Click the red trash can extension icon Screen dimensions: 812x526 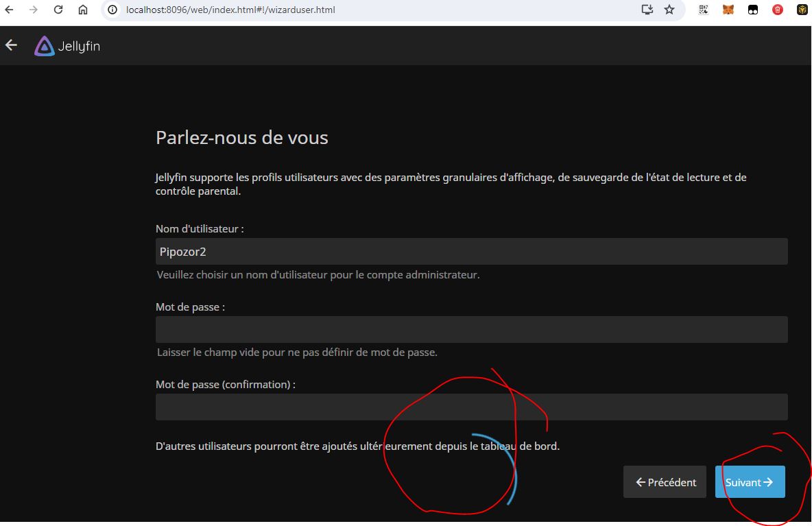pyautogui.click(x=778, y=10)
